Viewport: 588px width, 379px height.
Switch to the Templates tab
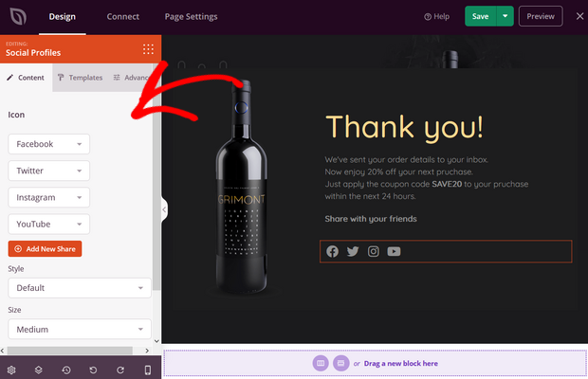(80, 78)
